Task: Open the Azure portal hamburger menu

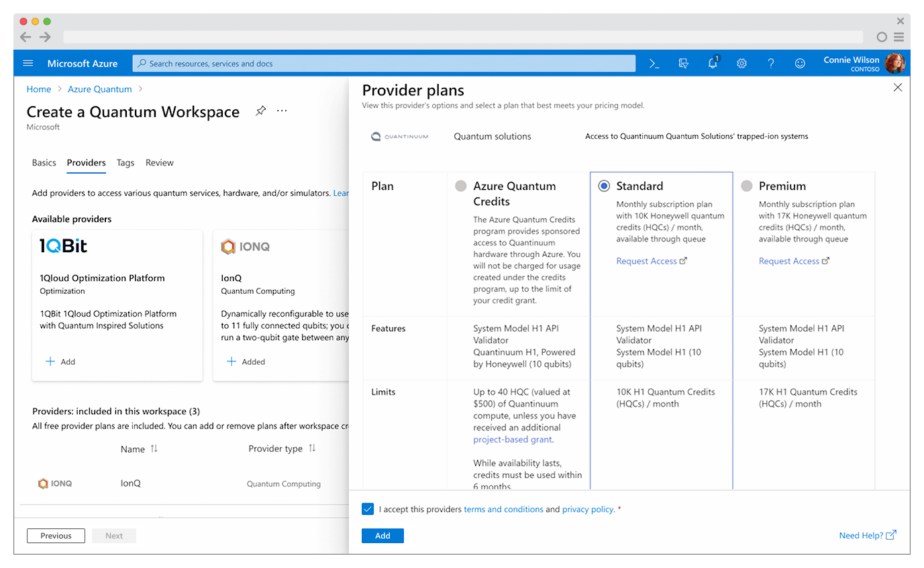Action: pyautogui.click(x=28, y=63)
